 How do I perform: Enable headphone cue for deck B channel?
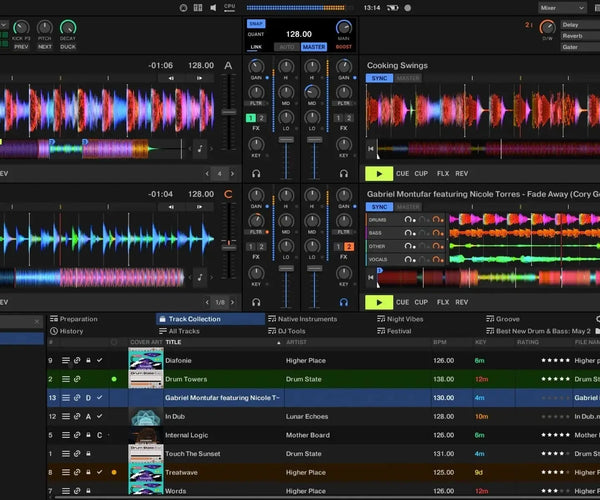(344, 174)
